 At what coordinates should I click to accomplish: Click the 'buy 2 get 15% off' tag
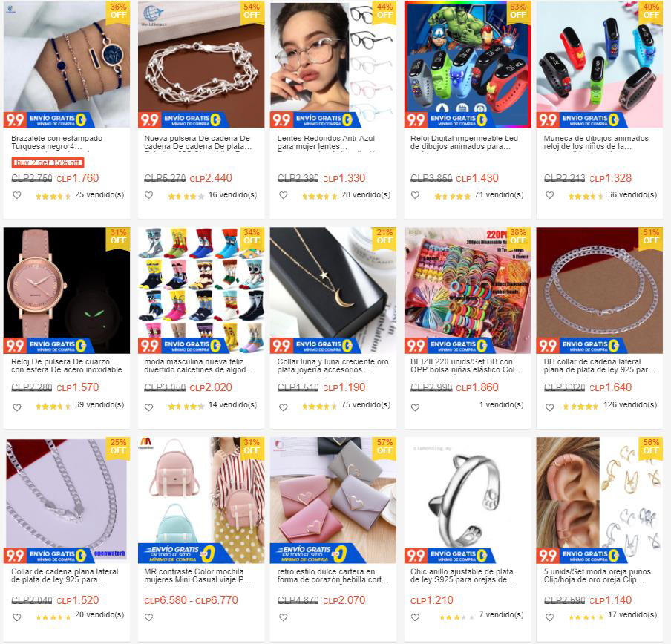tap(48, 162)
